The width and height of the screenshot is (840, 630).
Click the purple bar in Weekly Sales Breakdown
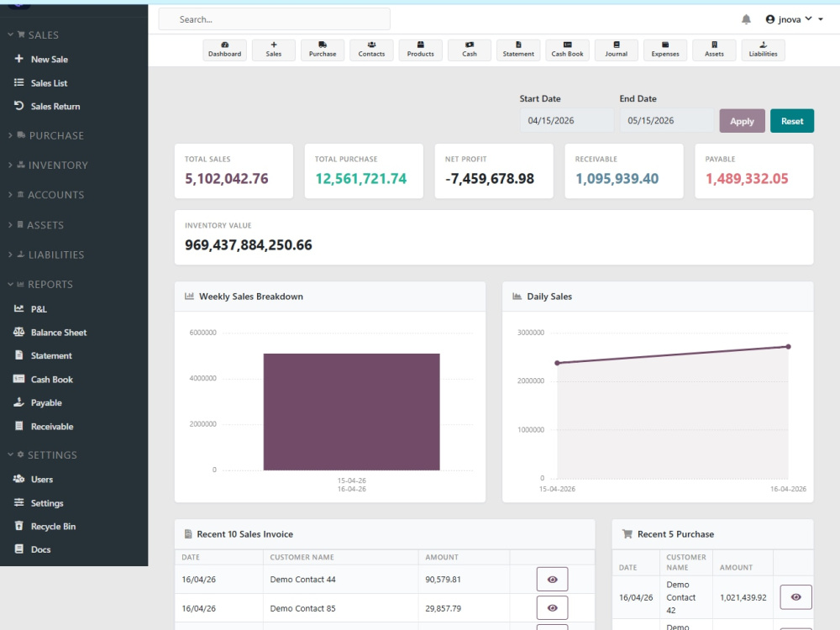point(351,412)
